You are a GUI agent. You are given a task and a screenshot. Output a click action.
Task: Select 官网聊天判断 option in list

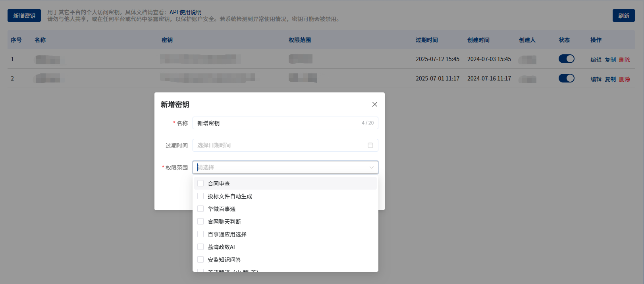[x=224, y=222]
